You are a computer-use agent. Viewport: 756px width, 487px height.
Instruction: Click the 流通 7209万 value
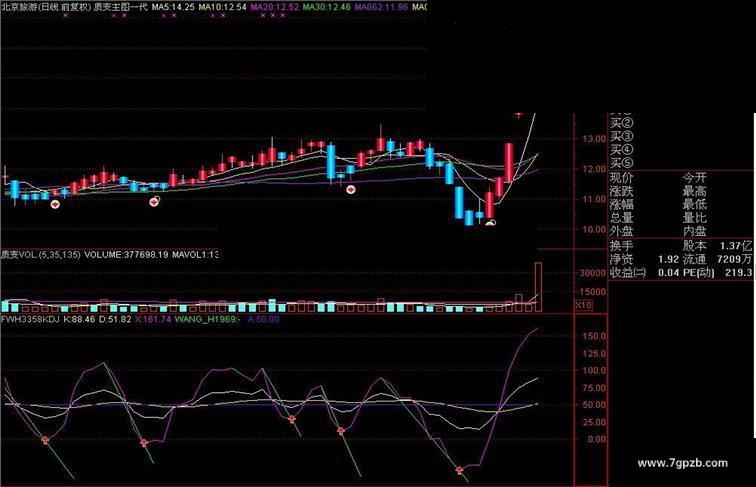[717, 259]
